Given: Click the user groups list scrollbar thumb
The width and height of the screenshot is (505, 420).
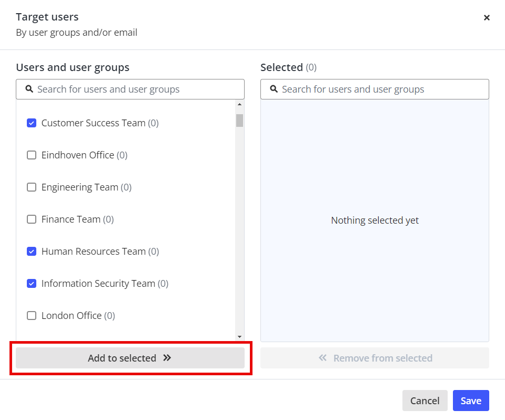Looking at the screenshot, I should point(239,121).
